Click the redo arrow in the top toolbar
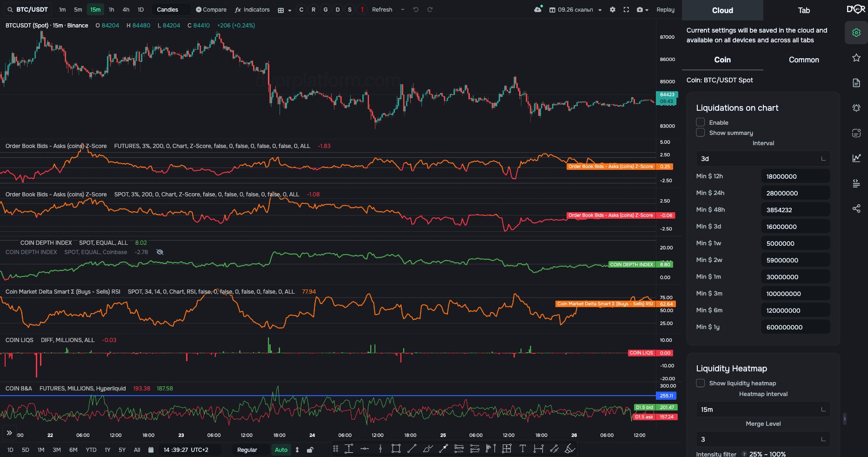The height and width of the screenshot is (457, 868). pyautogui.click(x=430, y=9)
